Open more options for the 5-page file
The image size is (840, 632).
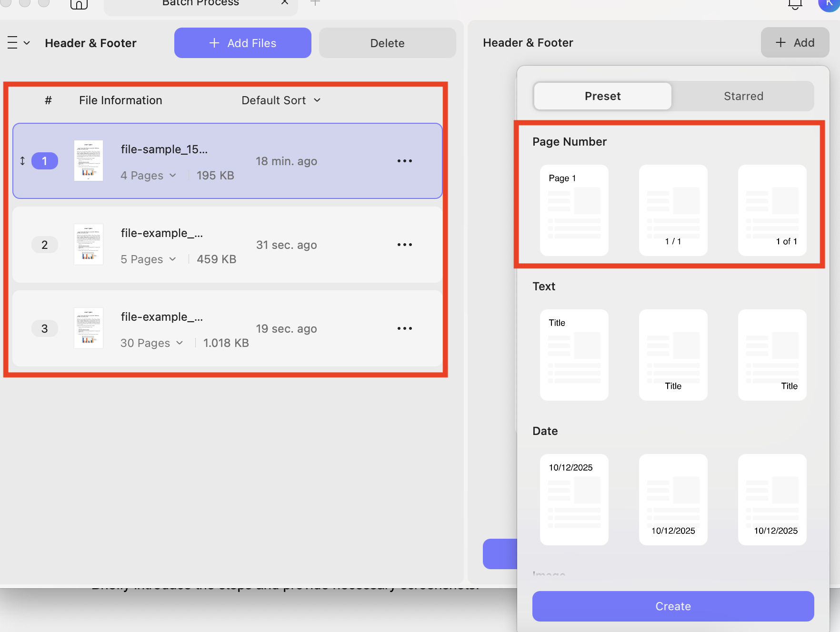pyautogui.click(x=404, y=245)
